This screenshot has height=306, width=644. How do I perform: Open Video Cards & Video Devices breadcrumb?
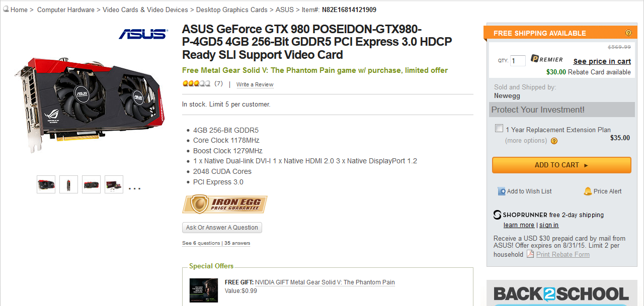coord(145,10)
